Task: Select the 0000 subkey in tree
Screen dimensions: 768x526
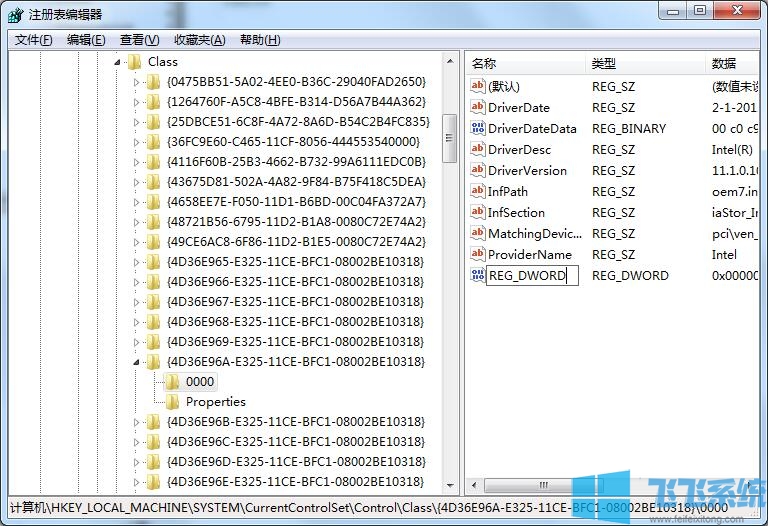Action: [x=200, y=382]
